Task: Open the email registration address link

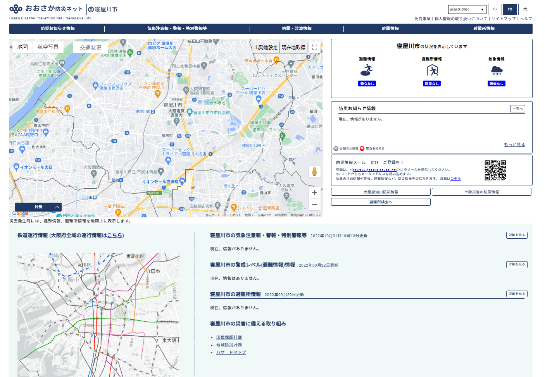Action: pyautogui.click(x=375, y=170)
